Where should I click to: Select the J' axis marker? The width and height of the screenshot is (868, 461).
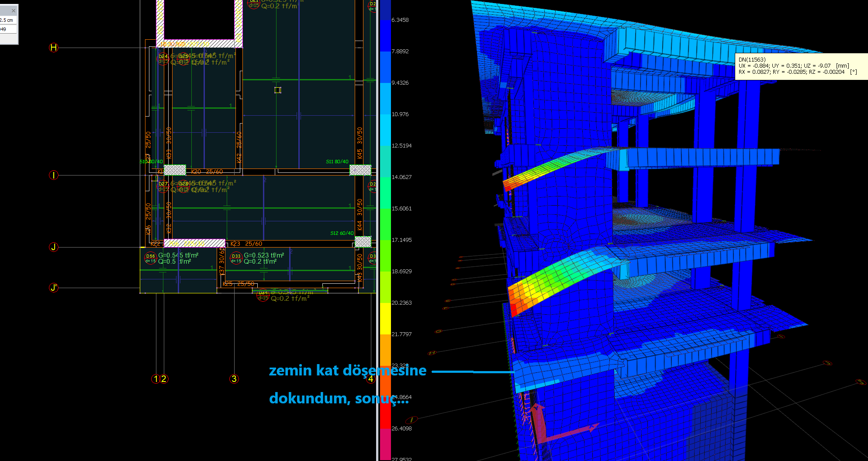(53, 288)
